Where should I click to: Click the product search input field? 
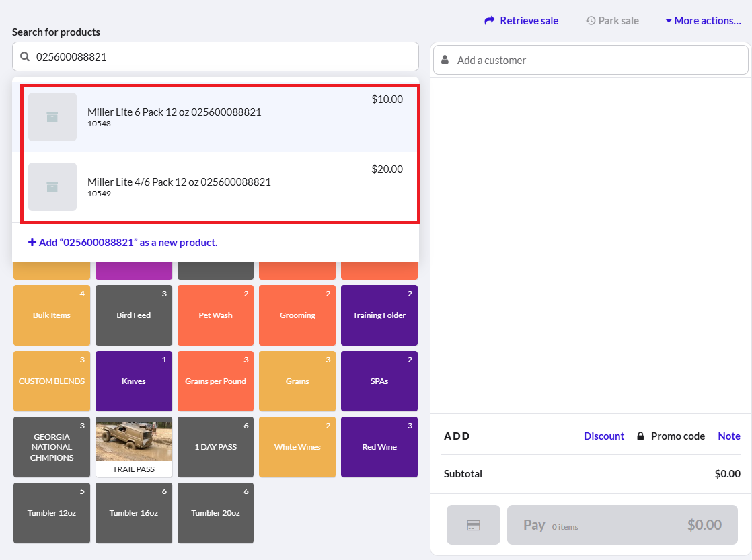[215, 56]
